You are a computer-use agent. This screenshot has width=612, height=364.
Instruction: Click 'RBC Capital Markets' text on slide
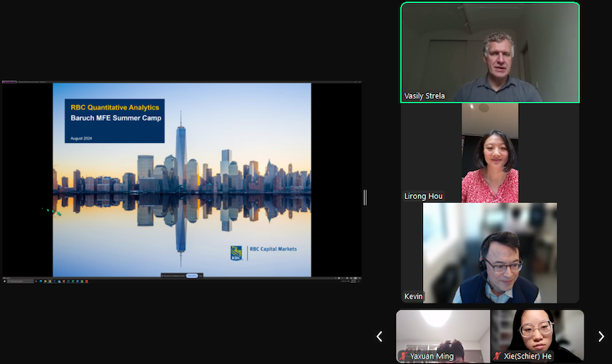point(273,249)
